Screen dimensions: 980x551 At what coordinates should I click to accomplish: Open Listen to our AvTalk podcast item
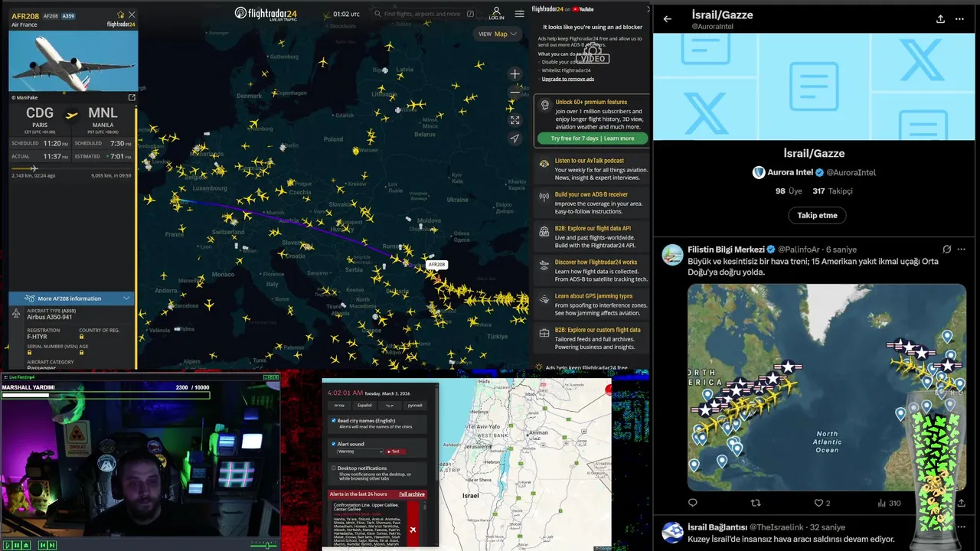coord(592,169)
